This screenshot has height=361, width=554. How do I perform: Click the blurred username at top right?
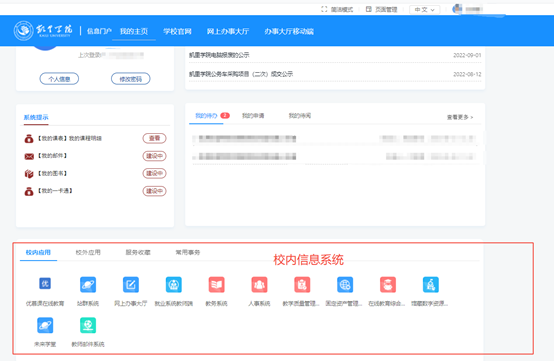(474, 9)
